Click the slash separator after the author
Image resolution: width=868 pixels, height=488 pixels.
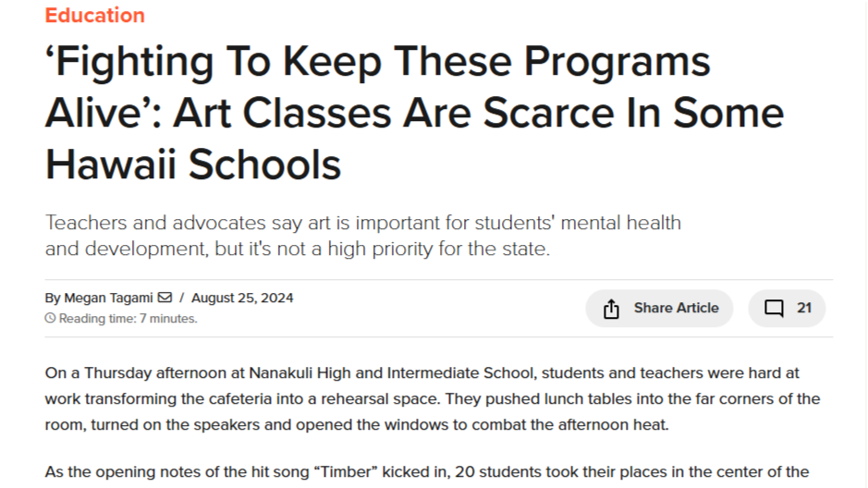tap(181, 298)
